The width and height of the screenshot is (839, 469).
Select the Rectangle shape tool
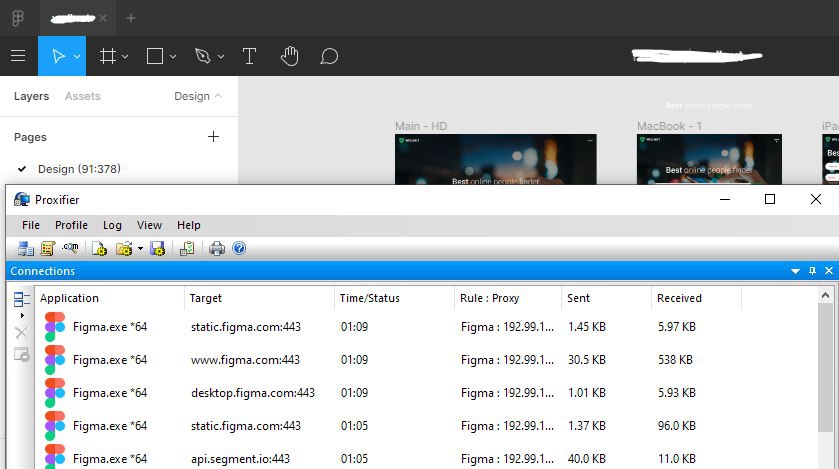click(155, 56)
